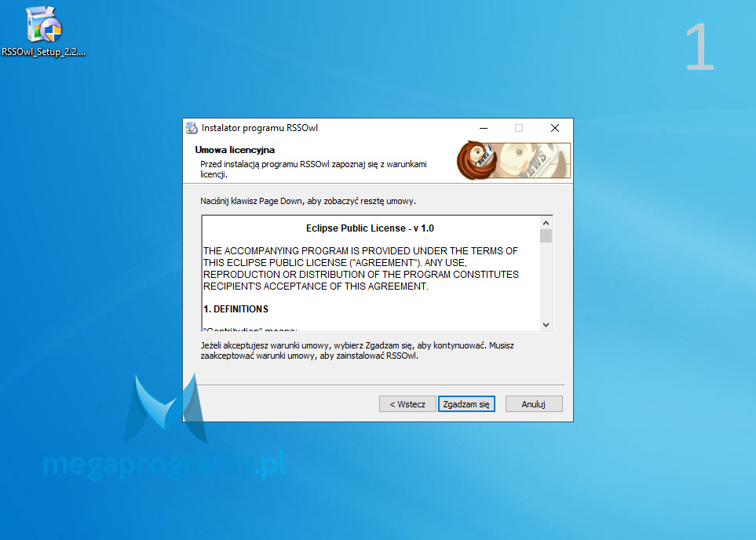Click the 'THE ACCOMPANYING PROGRAM' license paragraph
This screenshot has height=540, width=756.
coord(361,268)
